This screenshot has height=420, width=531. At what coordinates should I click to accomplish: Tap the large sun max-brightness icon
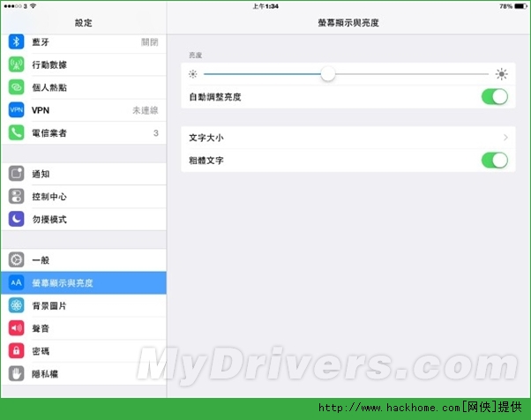[502, 74]
